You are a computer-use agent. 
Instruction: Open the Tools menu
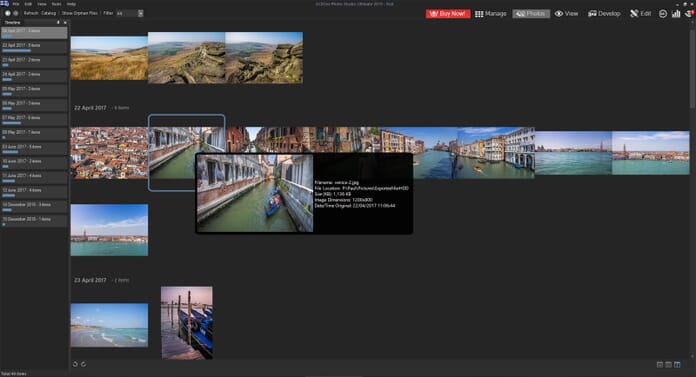tap(56, 4)
